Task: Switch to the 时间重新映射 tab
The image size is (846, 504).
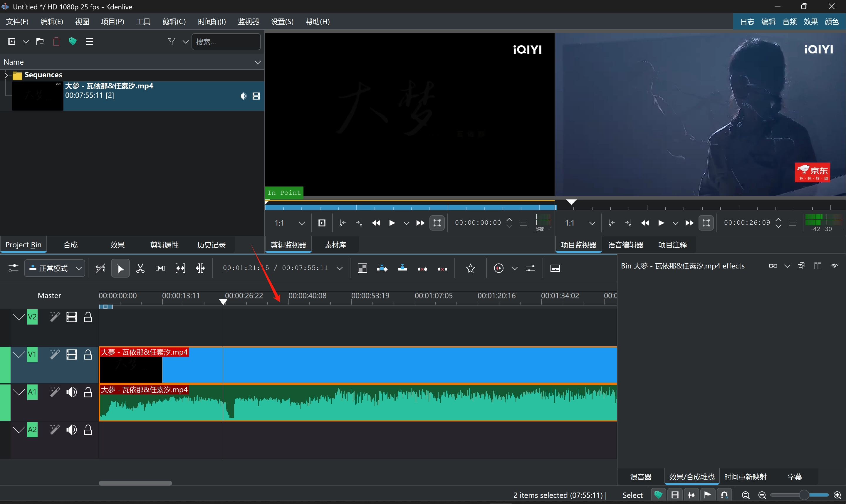Action: point(746,477)
